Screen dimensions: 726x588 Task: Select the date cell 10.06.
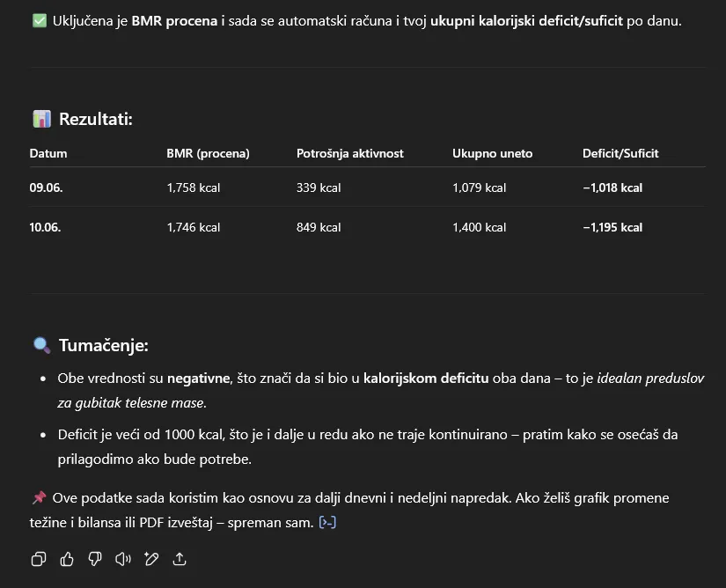45,227
